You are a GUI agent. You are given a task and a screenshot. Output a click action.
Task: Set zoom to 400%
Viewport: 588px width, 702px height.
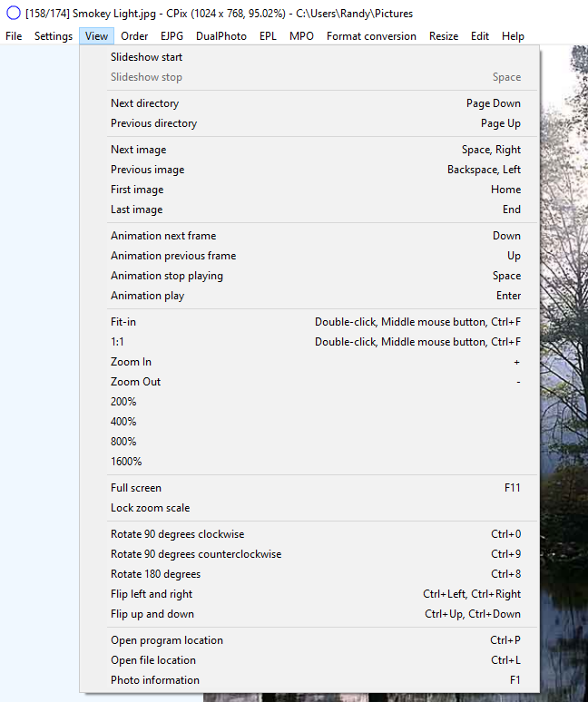pos(309,422)
